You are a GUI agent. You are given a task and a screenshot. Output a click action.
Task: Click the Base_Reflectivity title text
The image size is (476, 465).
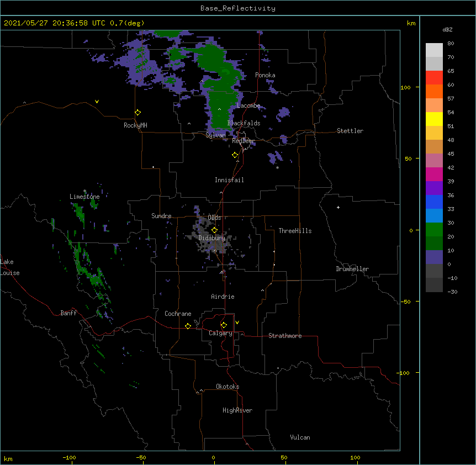click(238, 8)
